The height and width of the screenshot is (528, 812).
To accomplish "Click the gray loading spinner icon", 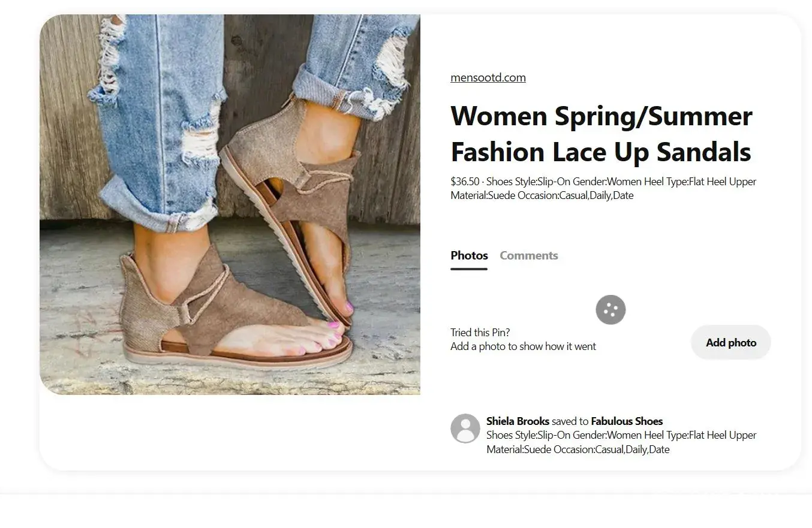I will point(610,310).
